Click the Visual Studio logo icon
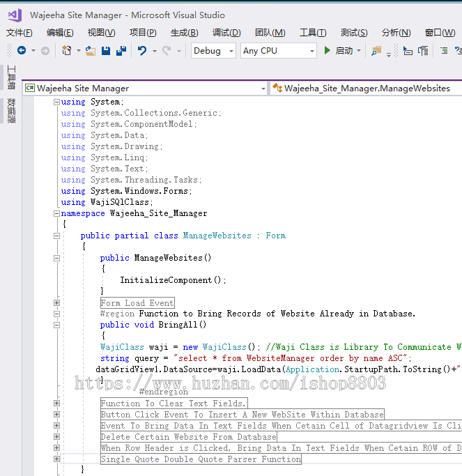This screenshot has height=476, width=462. point(15,15)
